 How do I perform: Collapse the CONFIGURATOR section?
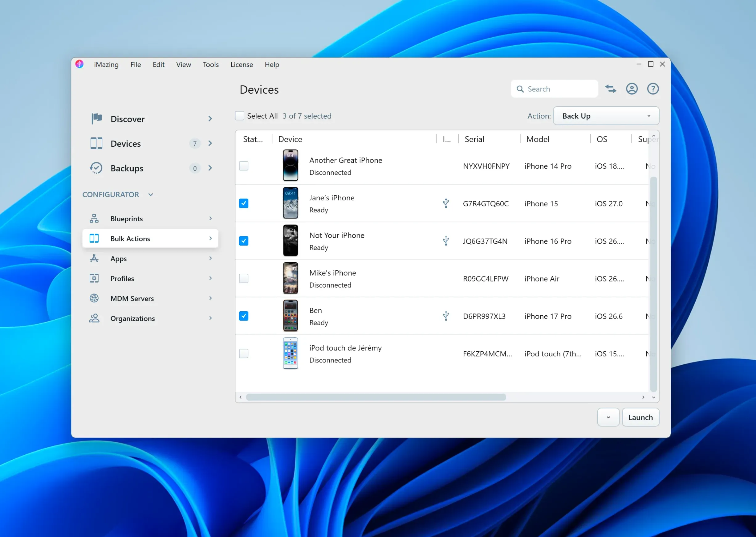tap(151, 195)
